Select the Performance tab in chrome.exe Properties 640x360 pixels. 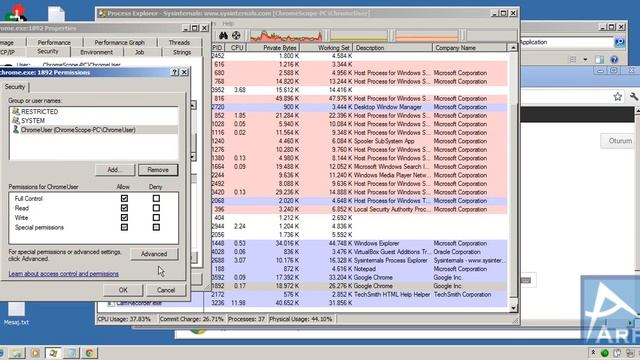pyautogui.click(x=54, y=42)
